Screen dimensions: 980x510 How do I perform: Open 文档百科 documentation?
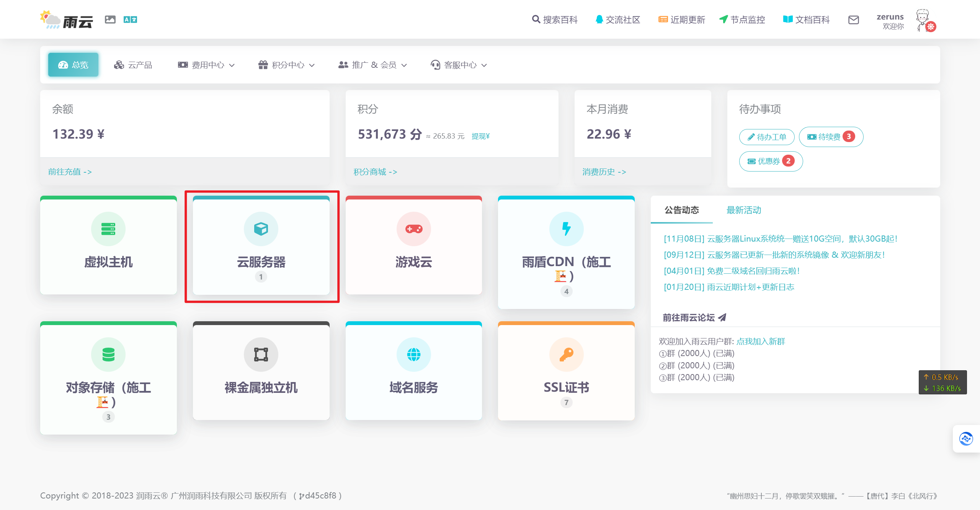pyautogui.click(x=807, y=20)
